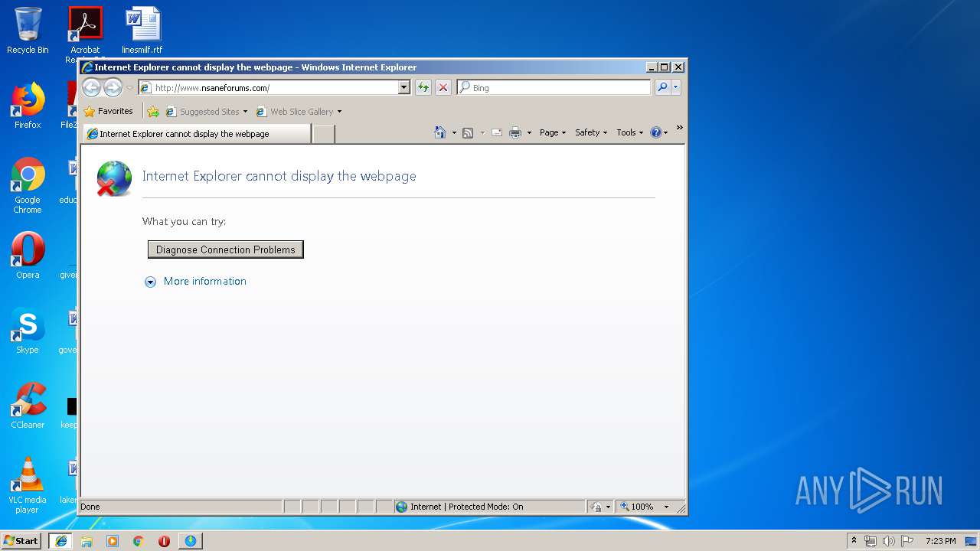Open address bar dropdown arrow
This screenshot has width=980, height=551.
(404, 88)
